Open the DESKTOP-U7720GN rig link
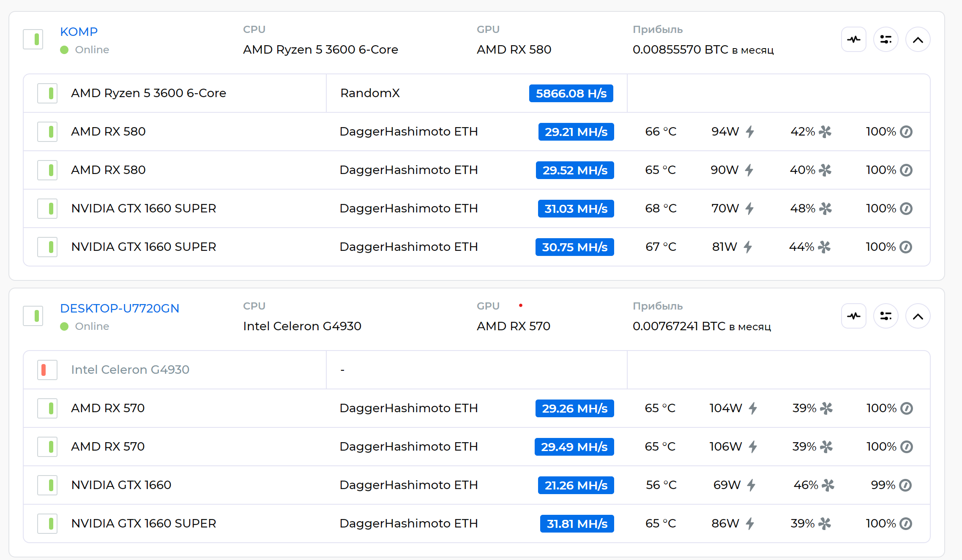962x560 pixels. coord(120,308)
